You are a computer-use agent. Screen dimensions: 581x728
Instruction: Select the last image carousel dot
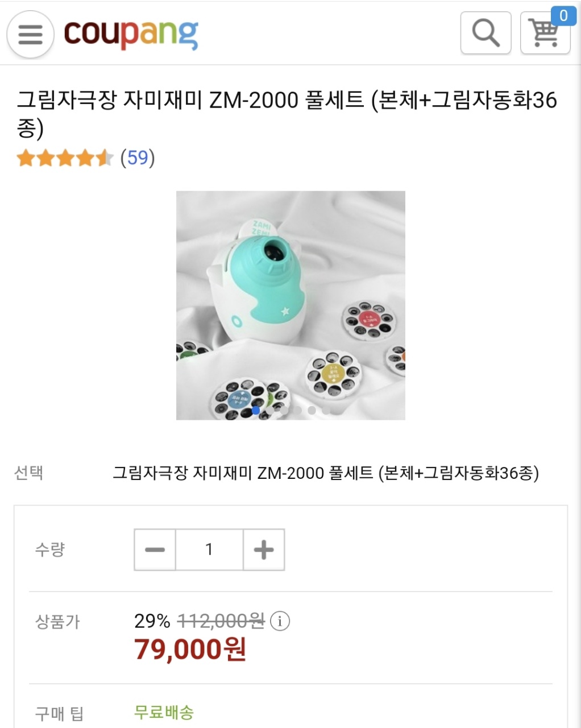click(326, 410)
